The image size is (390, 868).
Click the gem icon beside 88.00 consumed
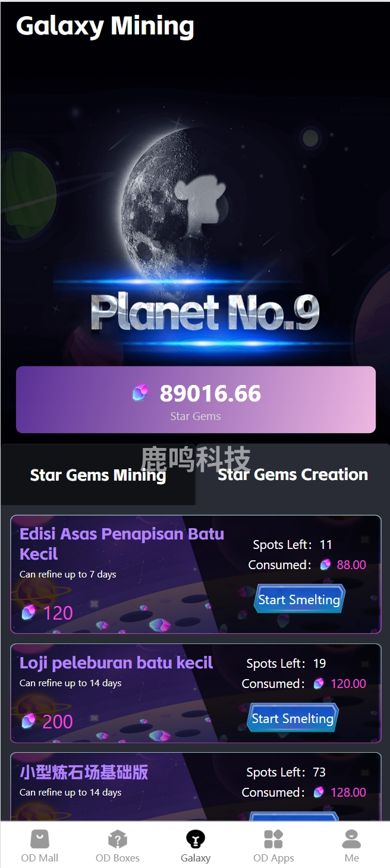coord(325,564)
